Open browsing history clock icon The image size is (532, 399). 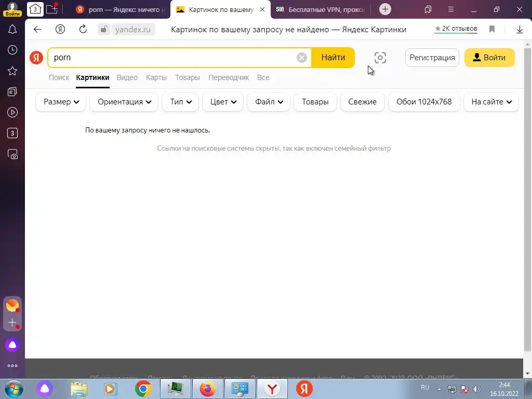pyautogui.click(x=12, y=50)
